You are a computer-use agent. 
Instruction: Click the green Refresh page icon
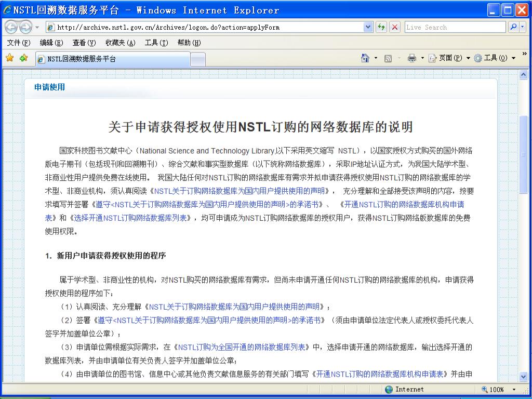381,27
